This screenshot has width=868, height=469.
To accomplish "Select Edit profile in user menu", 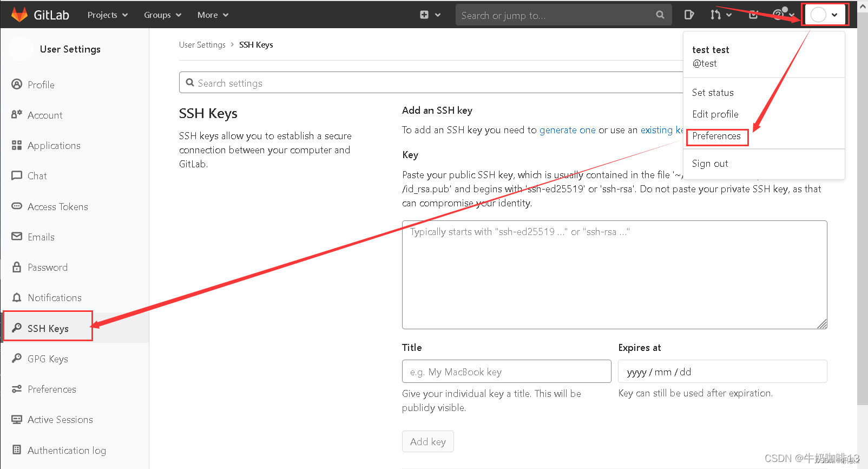I will (x=715, y=114).
